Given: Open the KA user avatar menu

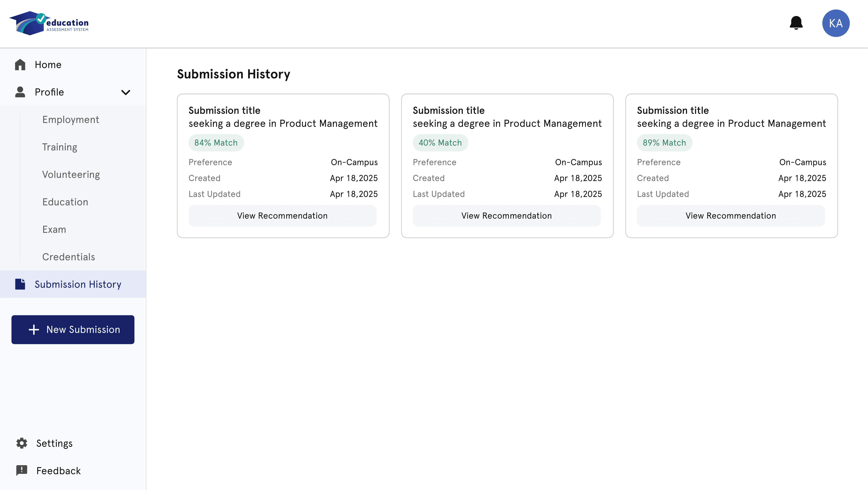Looking at the screenshot, I should point(835,23).
